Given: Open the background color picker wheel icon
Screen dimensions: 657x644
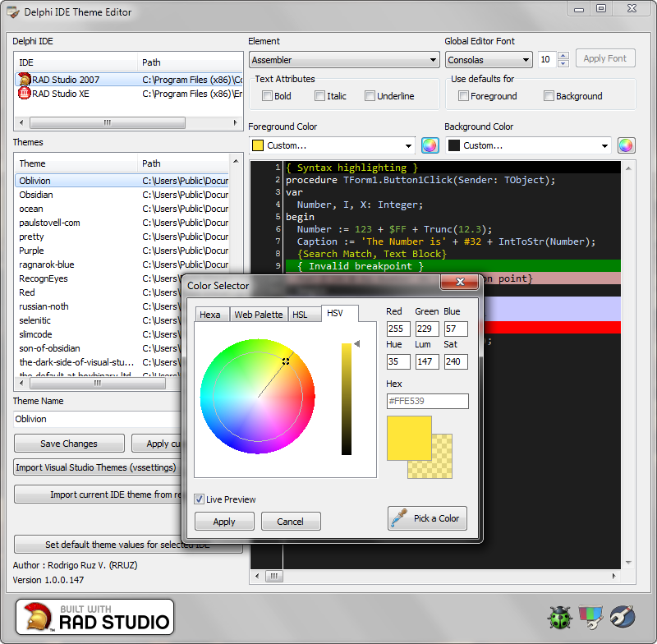Looking at the screenshot, I should 626,146.
